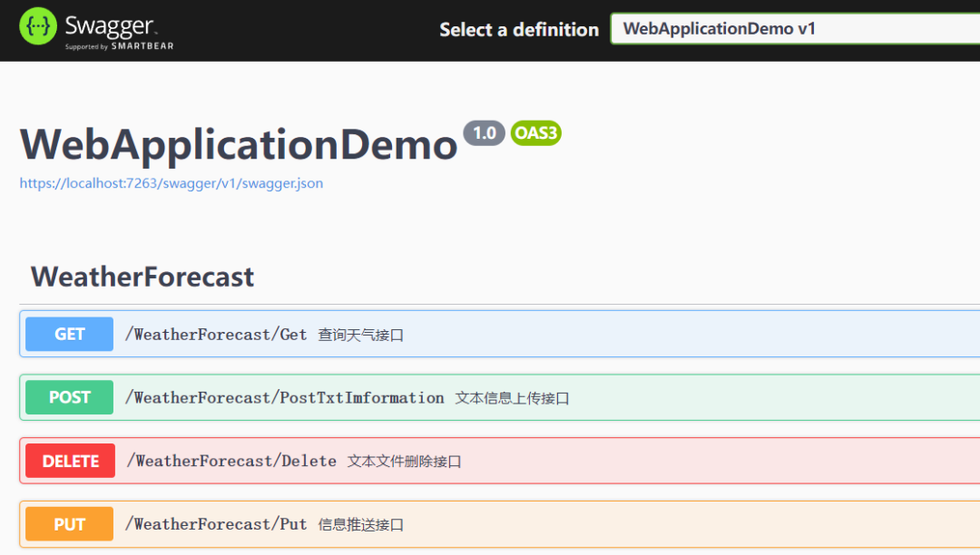The image size is (980, 555).
Task: Click the 文本信息上传接口 description text
Action: 512,398
